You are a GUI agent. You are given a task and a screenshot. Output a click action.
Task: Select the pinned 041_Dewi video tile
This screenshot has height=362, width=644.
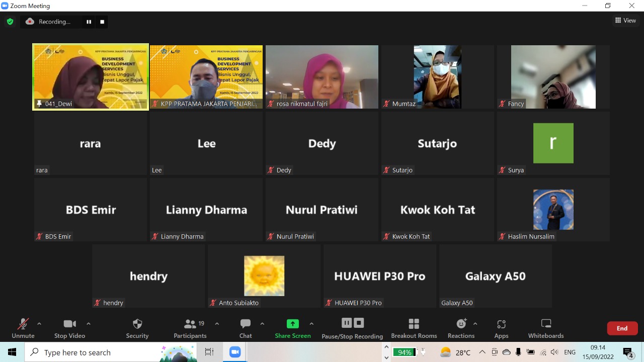point(91,76)
